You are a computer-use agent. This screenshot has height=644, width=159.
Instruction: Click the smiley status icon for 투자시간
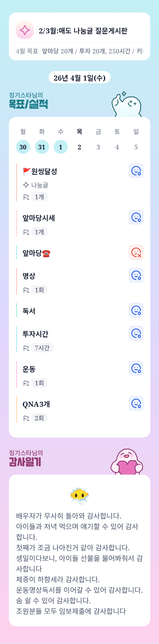pos(136,333)
